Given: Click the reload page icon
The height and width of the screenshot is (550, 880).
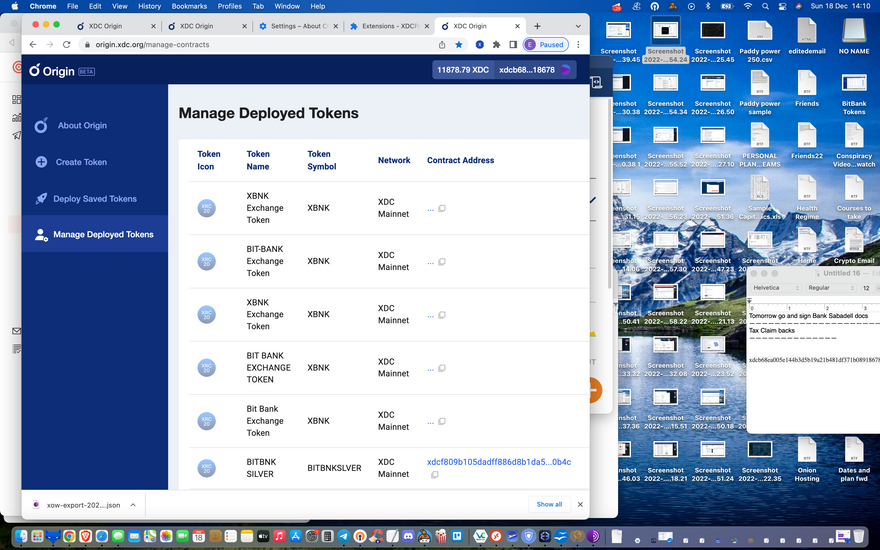Looking at the screenshot, I should click(64, 45).
